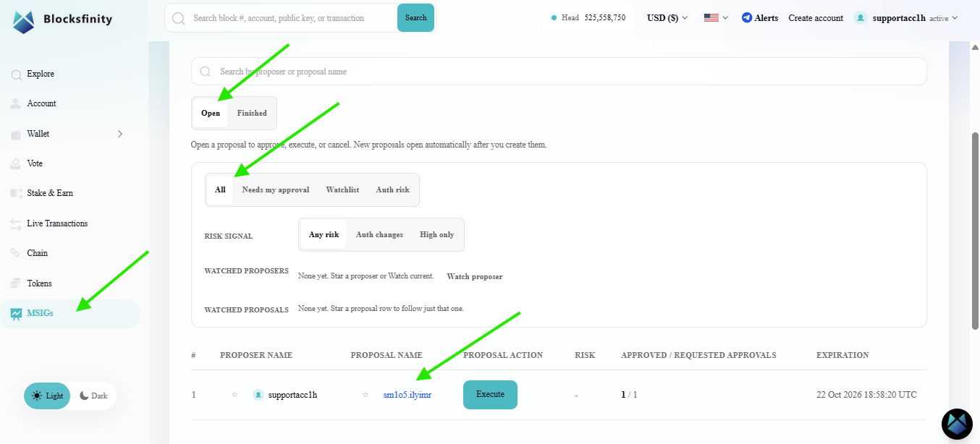Click proposer or proposal name search field
980x444 pixels.
[559, 72]
